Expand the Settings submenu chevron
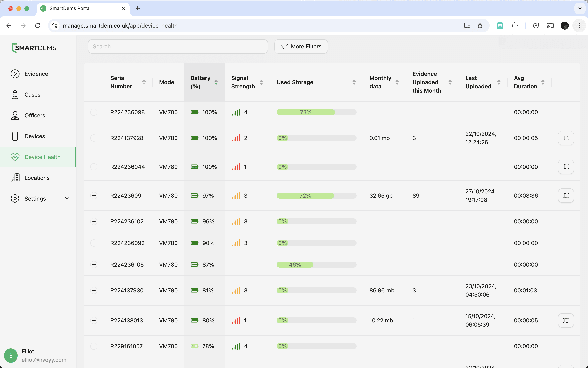This screenshot has width=588, height=368. point(67,198)
